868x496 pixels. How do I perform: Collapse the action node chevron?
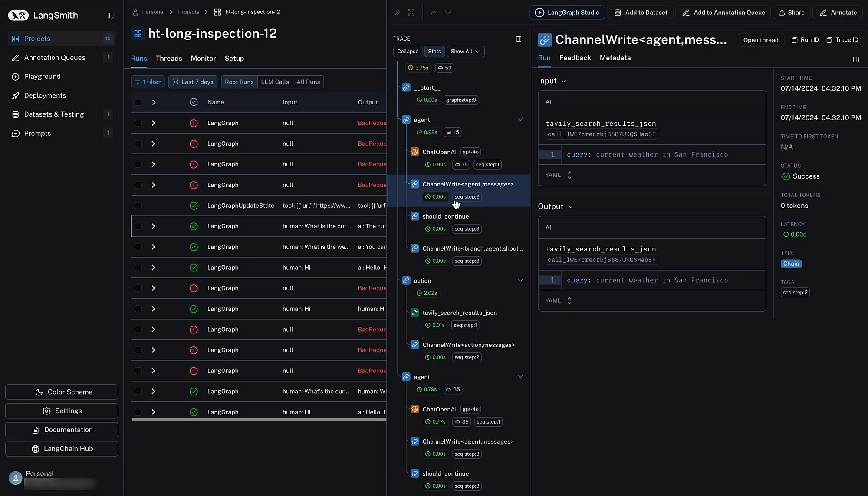tap(520, 281)
